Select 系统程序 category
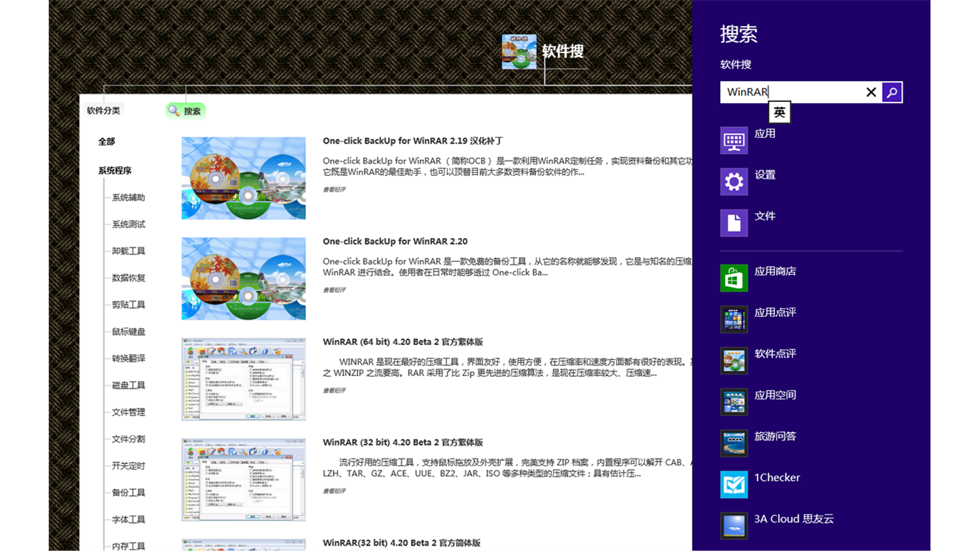 click(x=115, y=171)
